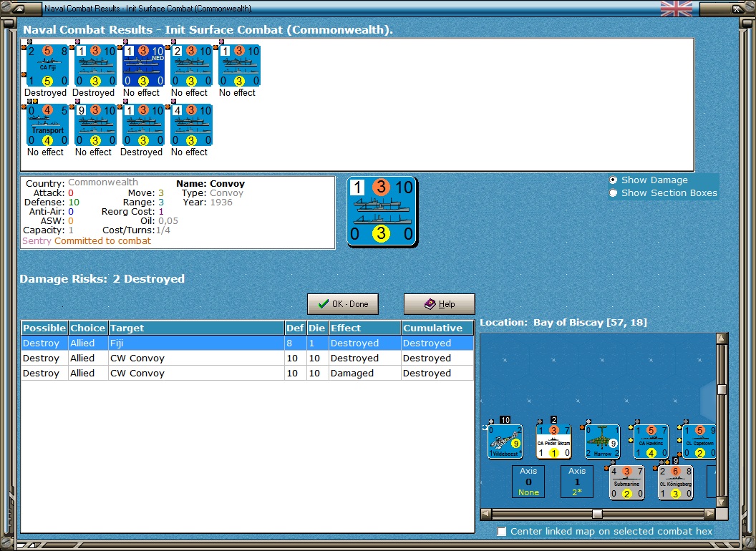
Task: Click the CA Peder Skram counter on the map
Action: (553, 442)
